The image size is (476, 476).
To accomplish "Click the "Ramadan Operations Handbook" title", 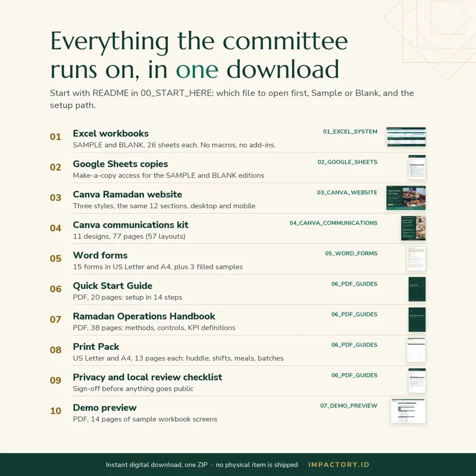I will pos(144,317).
